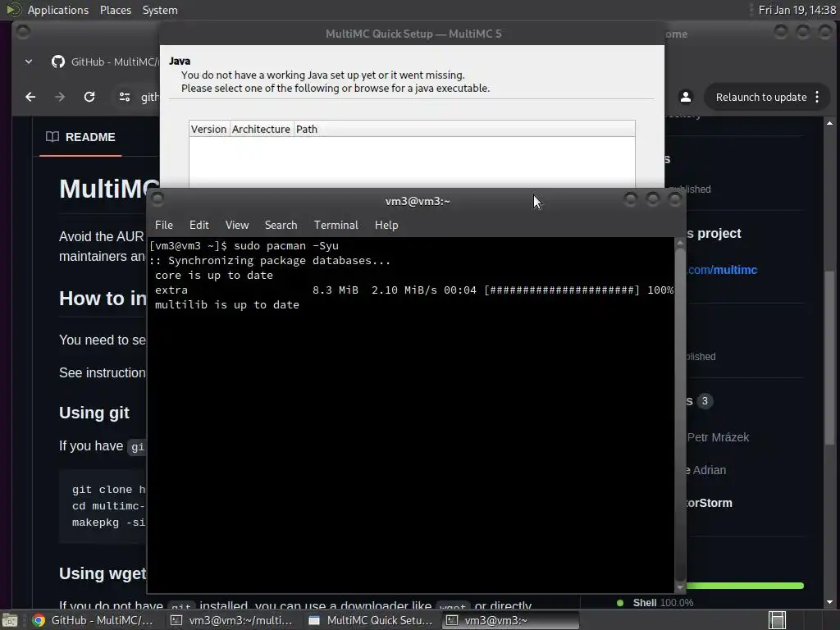
Task: Open the com/multimc link on GitHub sidebar
Action: pos(722,270)
